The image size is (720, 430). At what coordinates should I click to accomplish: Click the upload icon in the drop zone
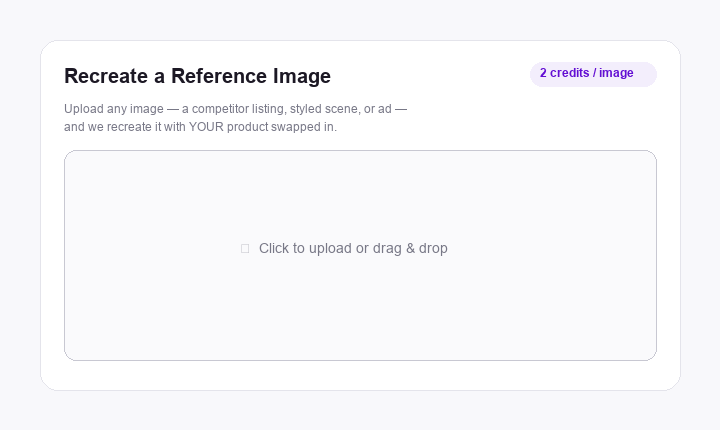245,249
